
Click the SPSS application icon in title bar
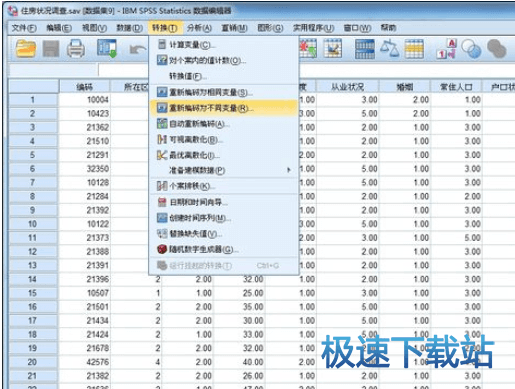(13, 11)
